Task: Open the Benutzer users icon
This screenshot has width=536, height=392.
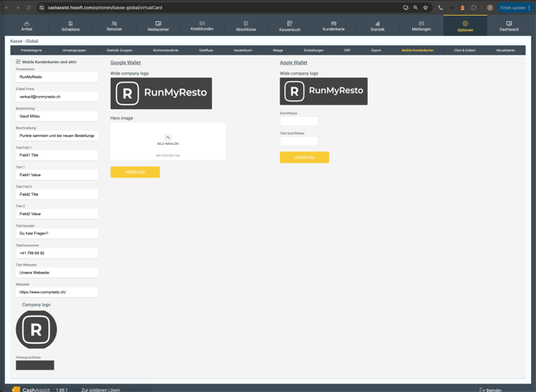Action: tap(115, 23)
